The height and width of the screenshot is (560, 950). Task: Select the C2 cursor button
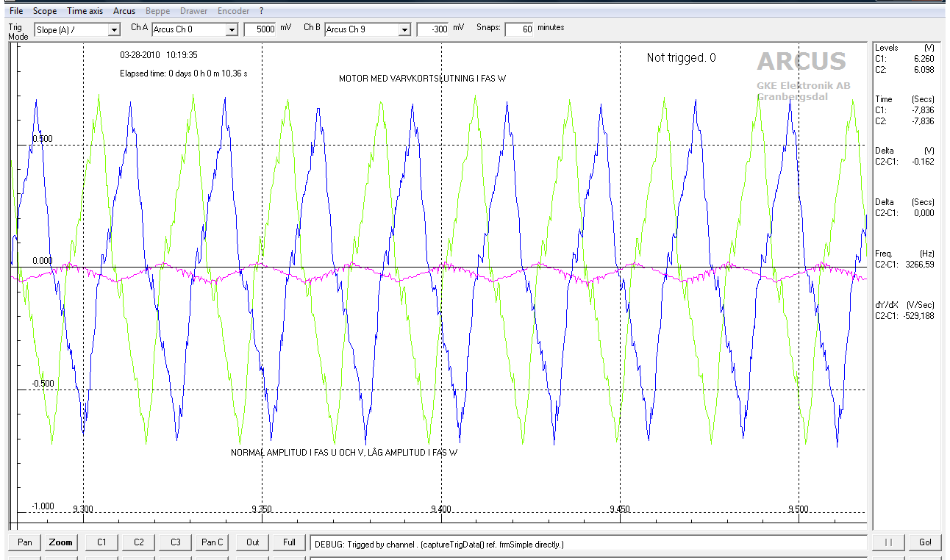pos(139,542)
